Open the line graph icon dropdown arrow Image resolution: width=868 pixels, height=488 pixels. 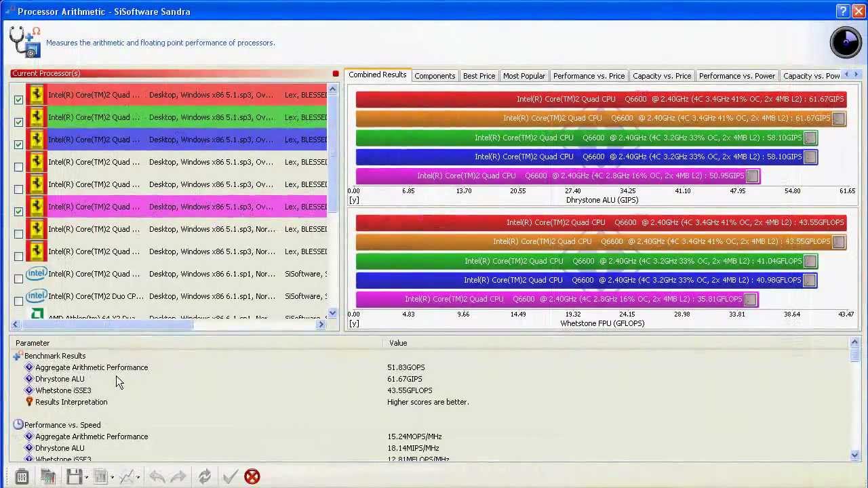(138, 477)
